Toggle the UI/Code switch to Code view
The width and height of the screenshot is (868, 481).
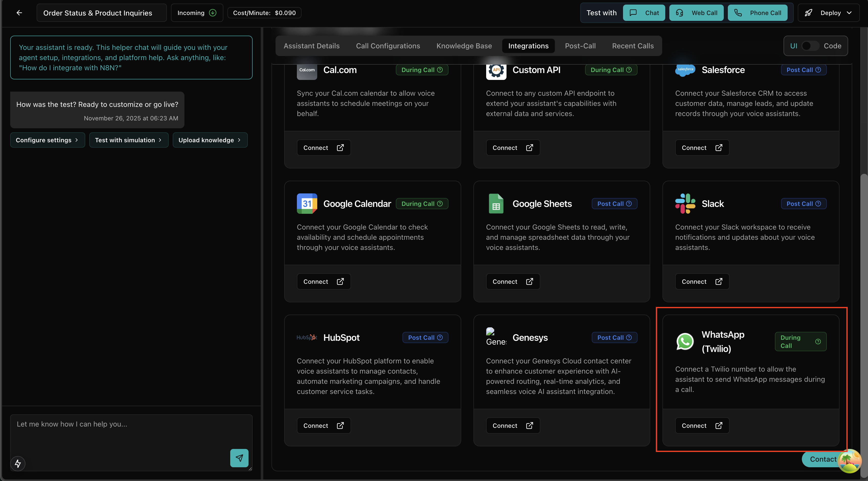click(x=811, y=46)
